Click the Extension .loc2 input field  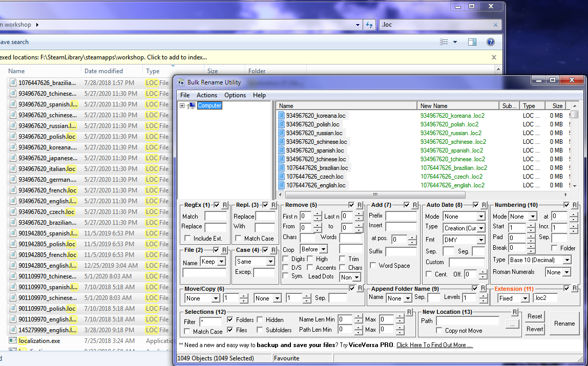pos(545,298)
